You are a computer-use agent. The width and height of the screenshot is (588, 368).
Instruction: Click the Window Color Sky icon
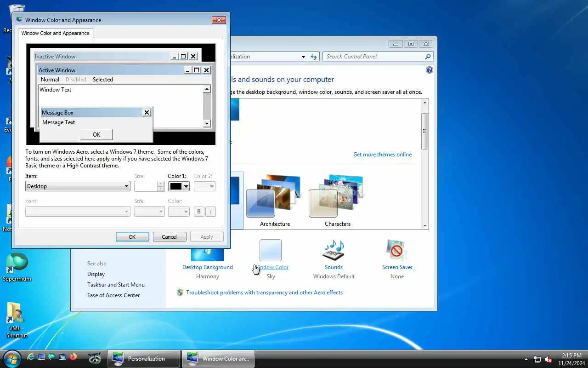pyautogui.click(x=270, y=250)
